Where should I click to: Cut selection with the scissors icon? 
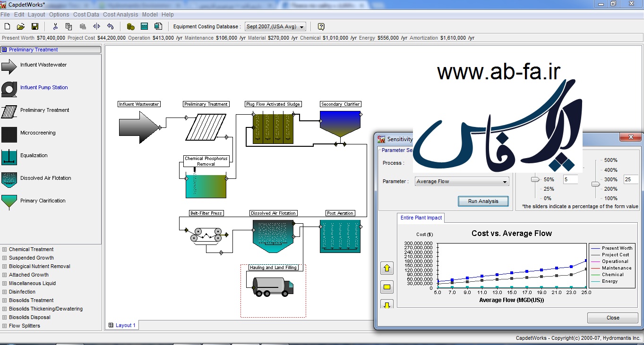[55, 26]
